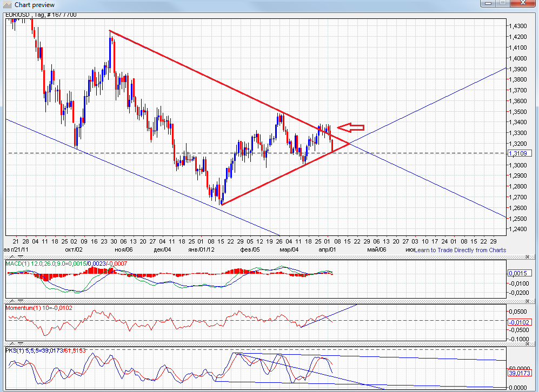
Task: Click the up-arrow icon above the Momentum panel
Action: point(12,301)
